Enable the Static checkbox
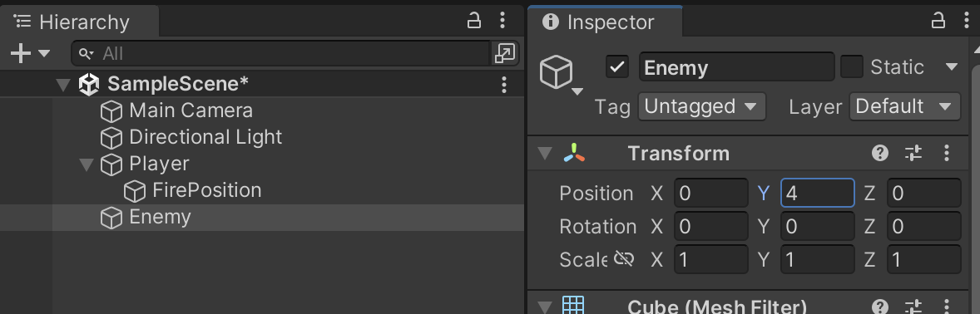Viewport: 980px width, 314px height. pos(851,66)
